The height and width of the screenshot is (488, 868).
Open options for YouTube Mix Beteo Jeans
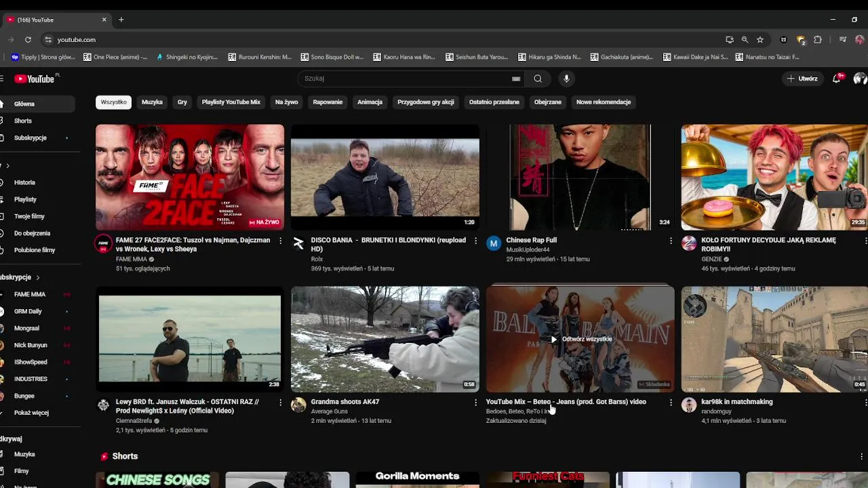coord(671,403)
